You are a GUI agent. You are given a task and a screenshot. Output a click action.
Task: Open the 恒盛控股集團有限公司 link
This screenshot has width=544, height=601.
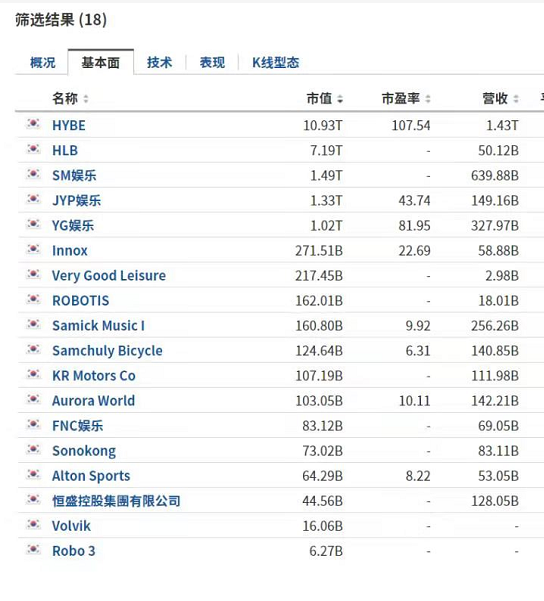tap(116, 501)
